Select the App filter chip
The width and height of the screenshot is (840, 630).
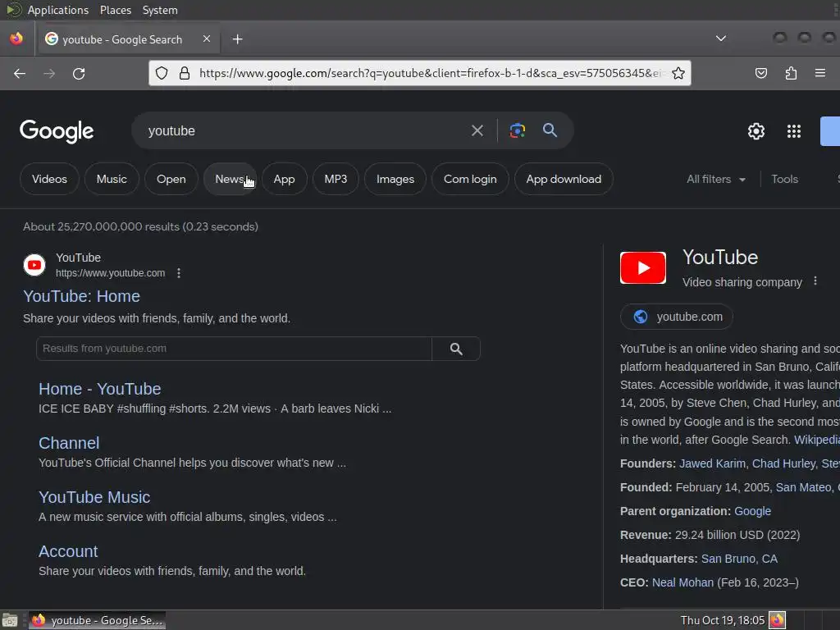[284, 179]
